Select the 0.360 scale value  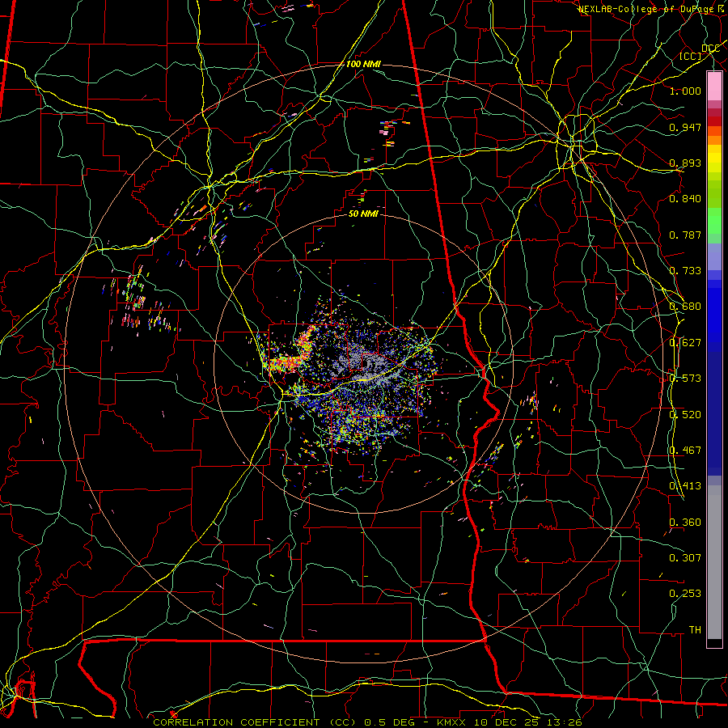(x=685, y=523)
